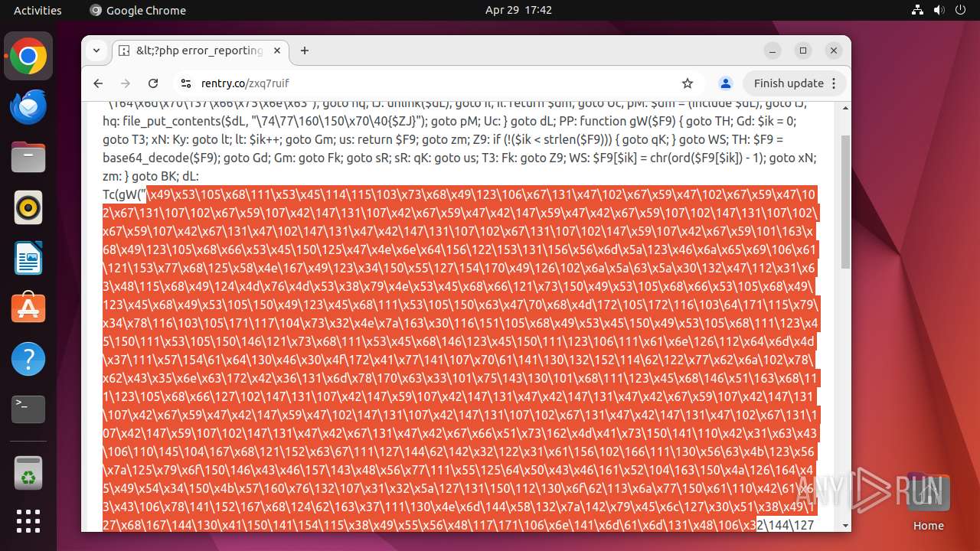Screen dimensions: 980x551
Task: Minimize the Chrome window
Action: pos(773,51)
